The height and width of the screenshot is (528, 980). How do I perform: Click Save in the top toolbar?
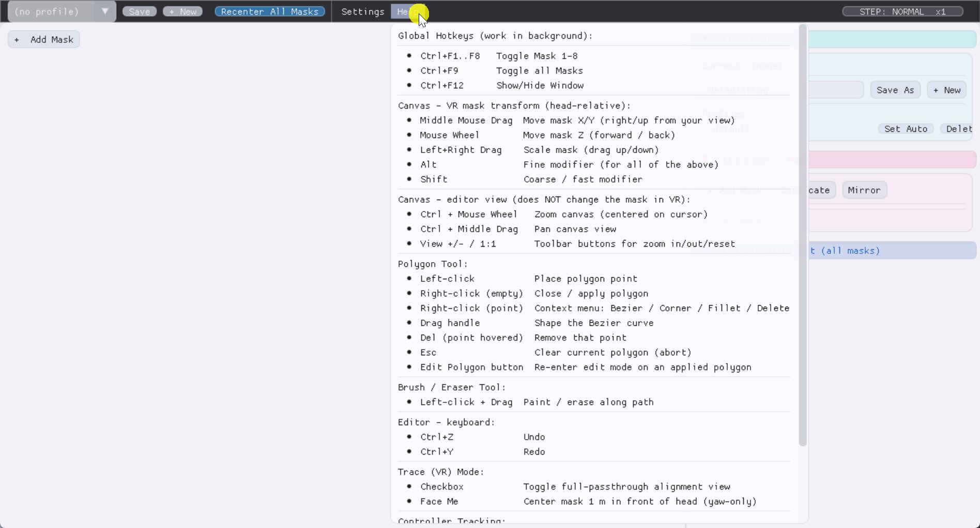click(139, 11)
